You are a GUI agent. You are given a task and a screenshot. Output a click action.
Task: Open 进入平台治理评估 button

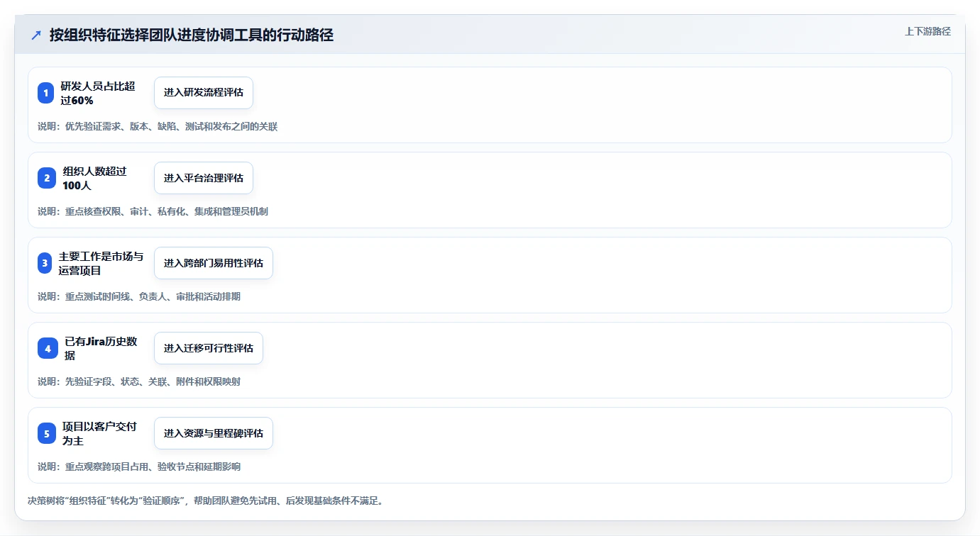[204, 178]
